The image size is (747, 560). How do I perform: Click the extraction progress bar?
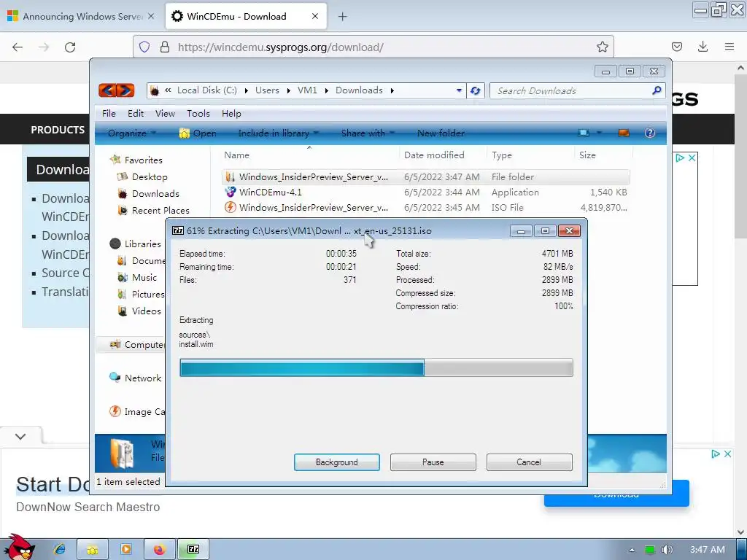click(376, 367)
